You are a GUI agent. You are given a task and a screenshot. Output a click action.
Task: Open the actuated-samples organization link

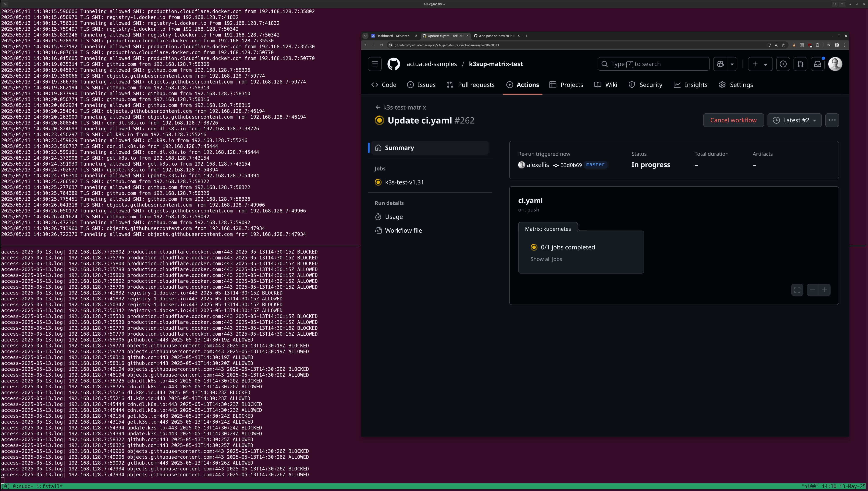point(431,64)
